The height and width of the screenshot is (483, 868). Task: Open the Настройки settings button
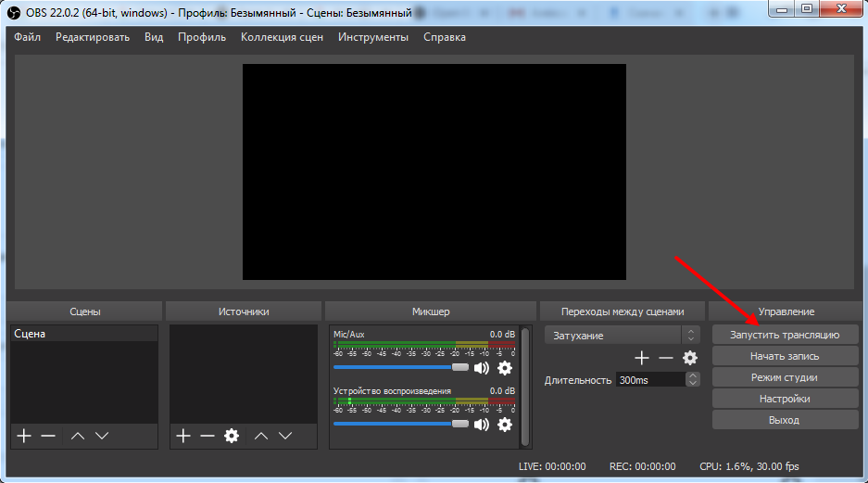(784, 399)
